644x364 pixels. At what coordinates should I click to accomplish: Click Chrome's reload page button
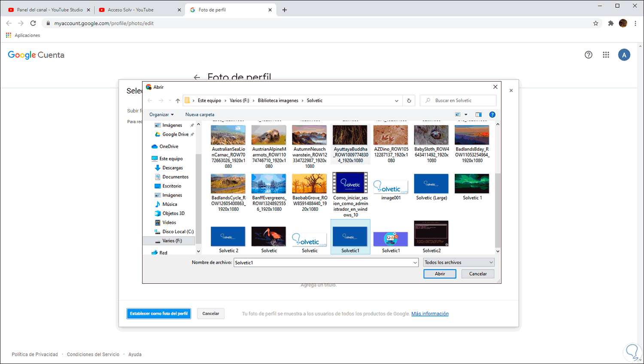[33, 23]
